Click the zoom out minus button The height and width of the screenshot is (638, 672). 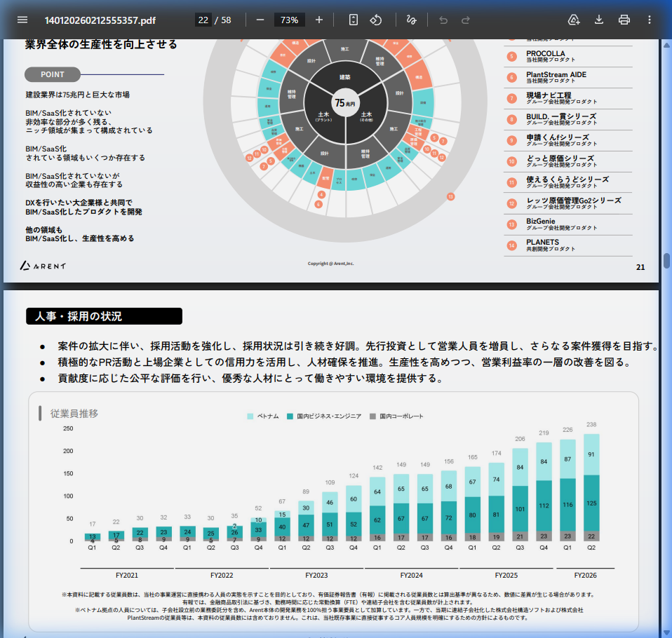tap(260, 20)
